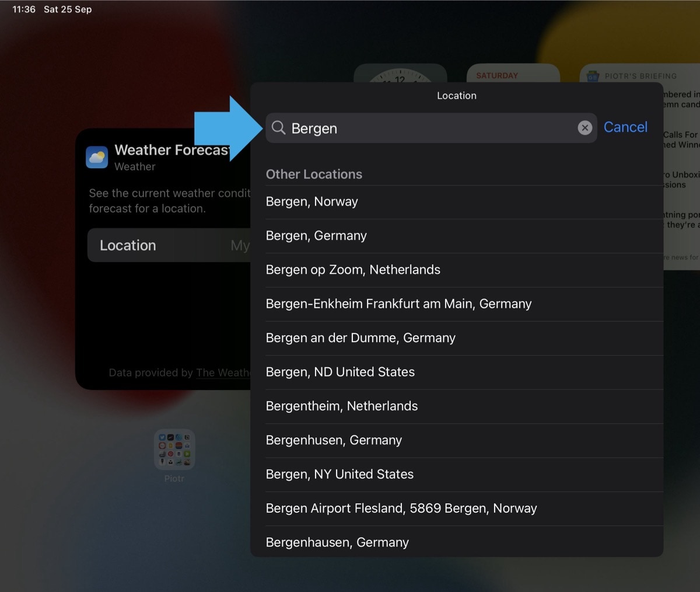Select Bergentheim, Netherlands
The width and height of the screenshot is (700, 592).
coord(342,406)
